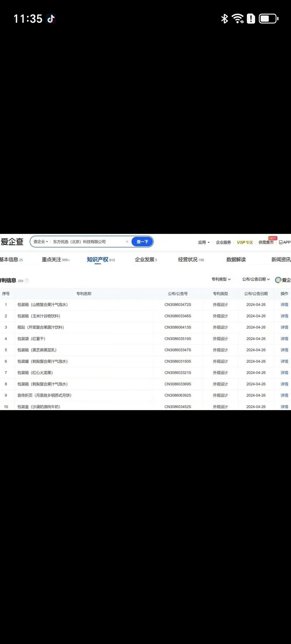Tap the Wi-Fi status icon
This screenshot has height=644, width=291.
click(238, 19)
